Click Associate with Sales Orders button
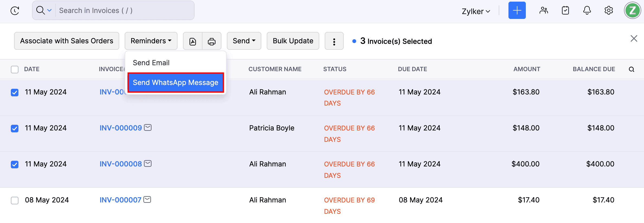644x223 pixels. pos(67,41)
